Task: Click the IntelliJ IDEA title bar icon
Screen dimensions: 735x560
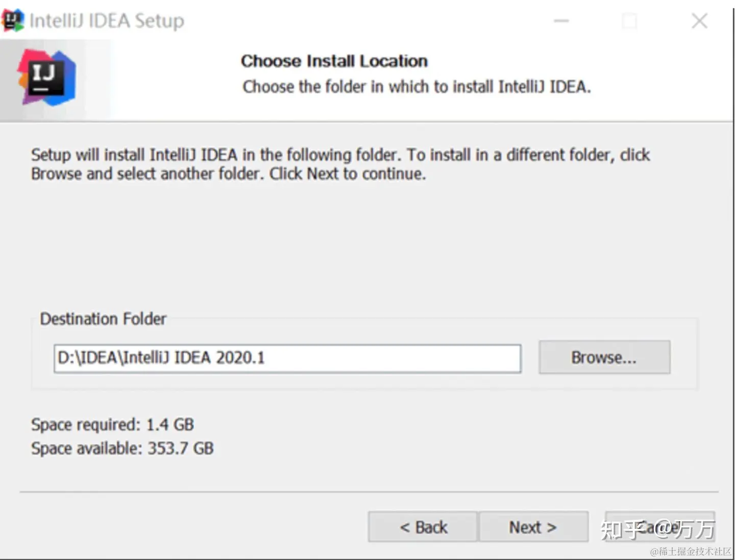Action: point(13,20)
